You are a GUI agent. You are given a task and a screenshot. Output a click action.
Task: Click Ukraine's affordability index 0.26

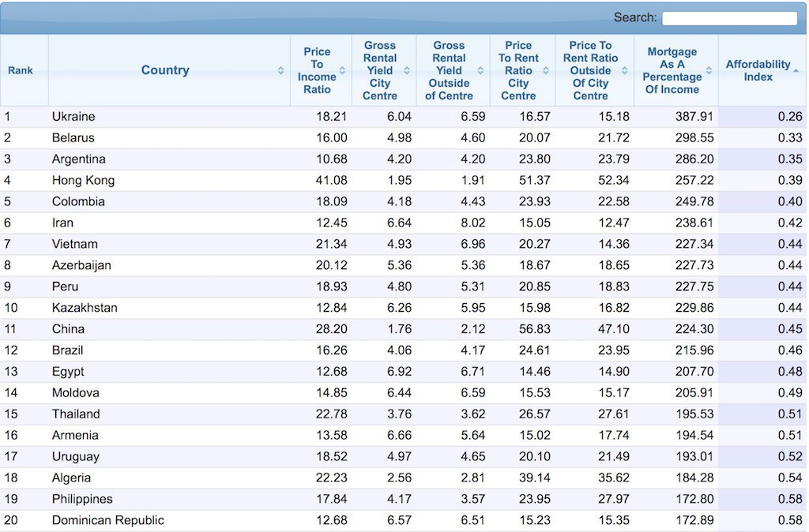pyautogui.click(x=790, y=117)
